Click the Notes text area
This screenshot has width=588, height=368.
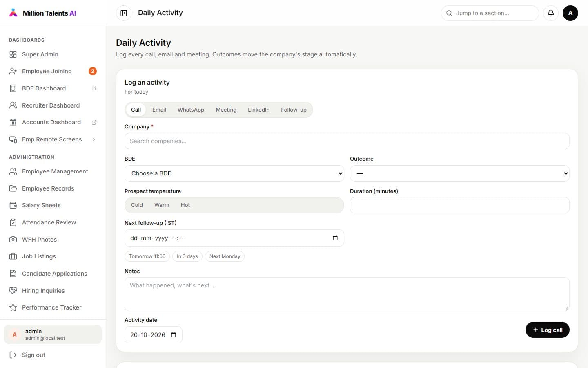tap(347, 294)
